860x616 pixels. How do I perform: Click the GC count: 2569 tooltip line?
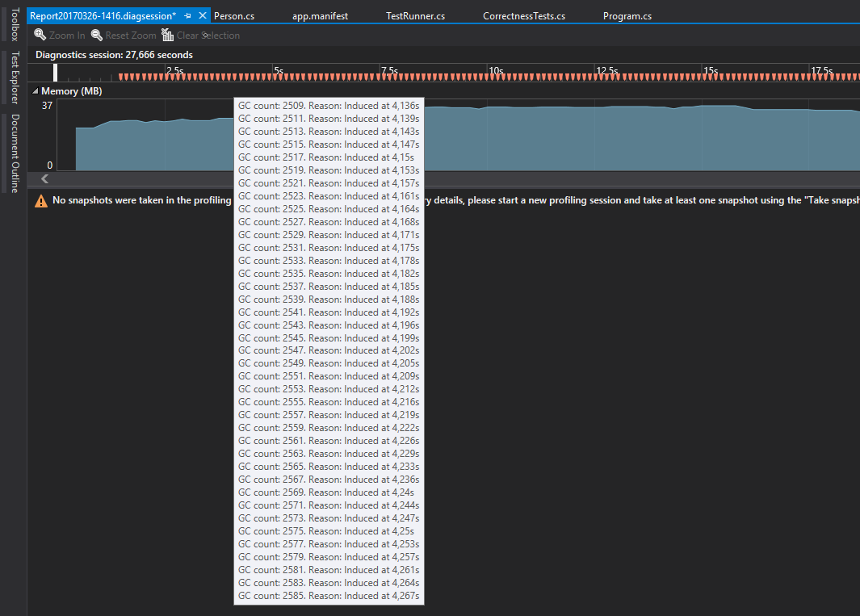(x=325, y=492)
